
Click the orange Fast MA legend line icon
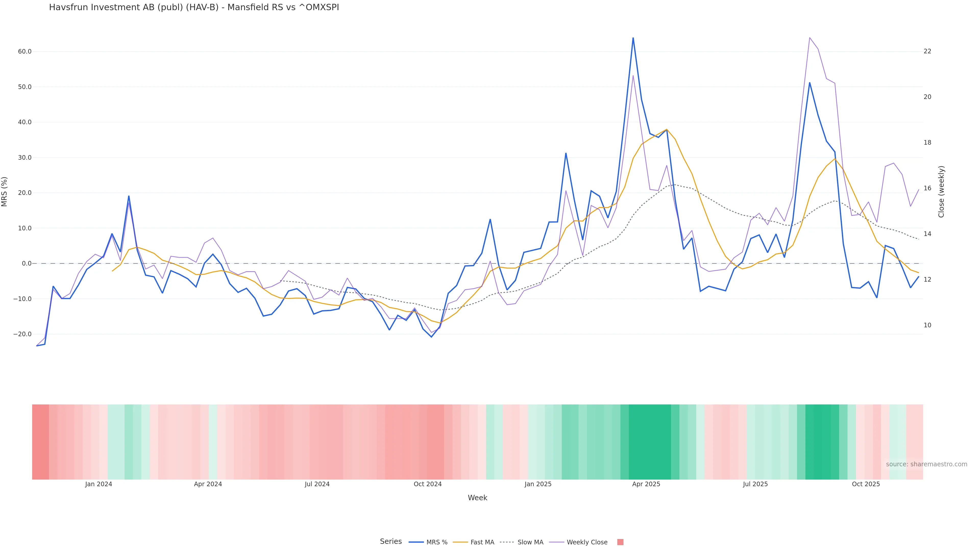pyautogui.click(x=460, y=542)
